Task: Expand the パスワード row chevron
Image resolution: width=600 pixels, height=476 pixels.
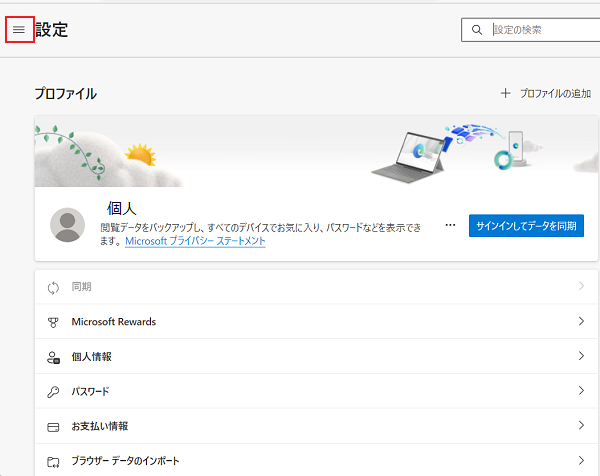Action: pos(580,391)
